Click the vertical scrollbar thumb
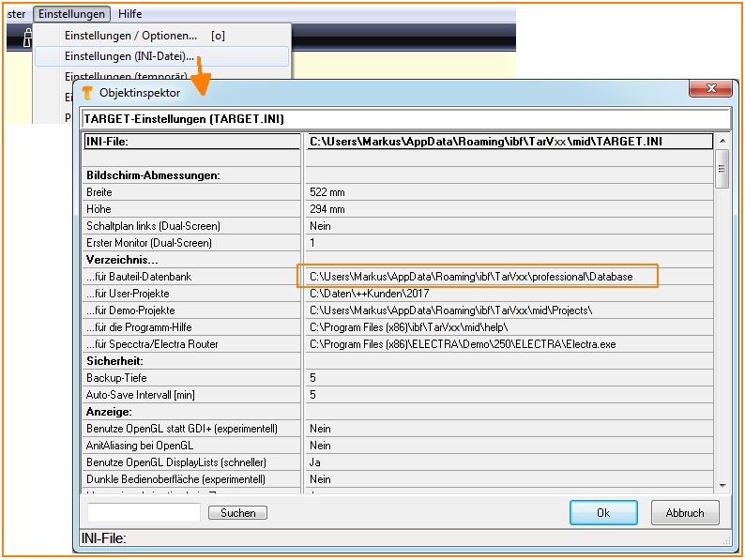This screenshot has height=560, width=745. [x=722, y=174]
